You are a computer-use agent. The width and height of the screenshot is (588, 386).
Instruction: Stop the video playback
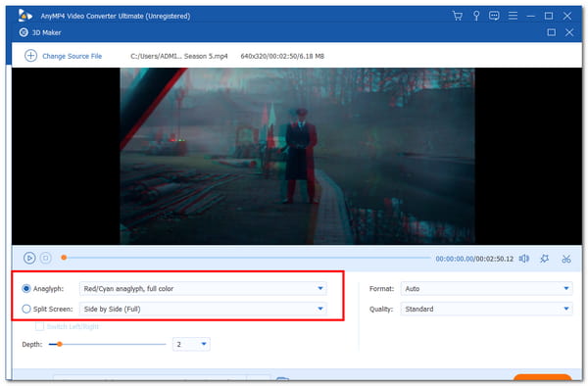click(46, 258)
